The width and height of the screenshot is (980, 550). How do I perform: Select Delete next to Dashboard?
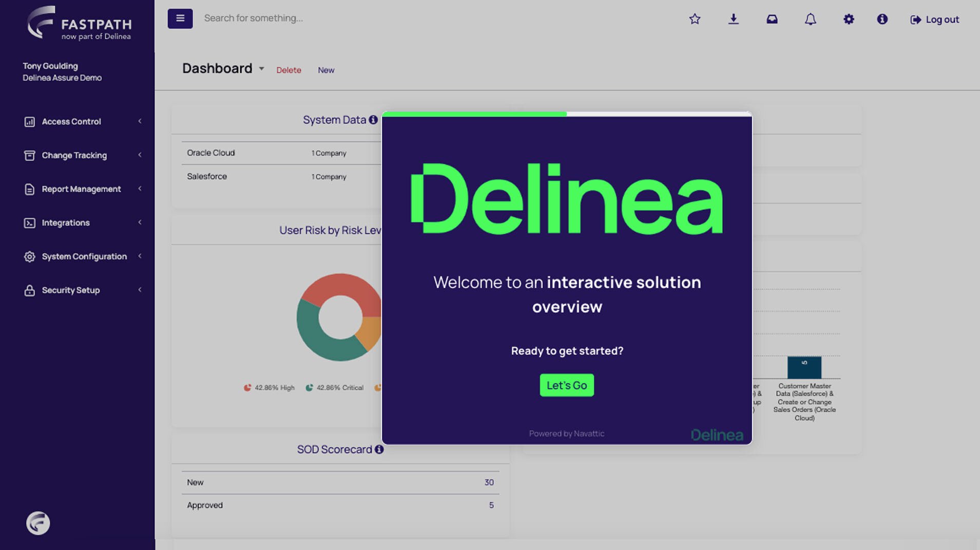pos(289,70)
